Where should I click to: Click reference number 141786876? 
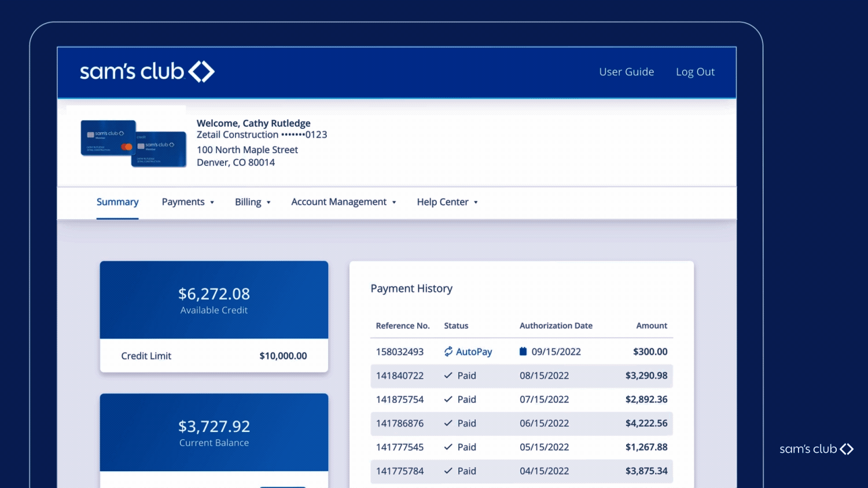click(x=400, y=423)
